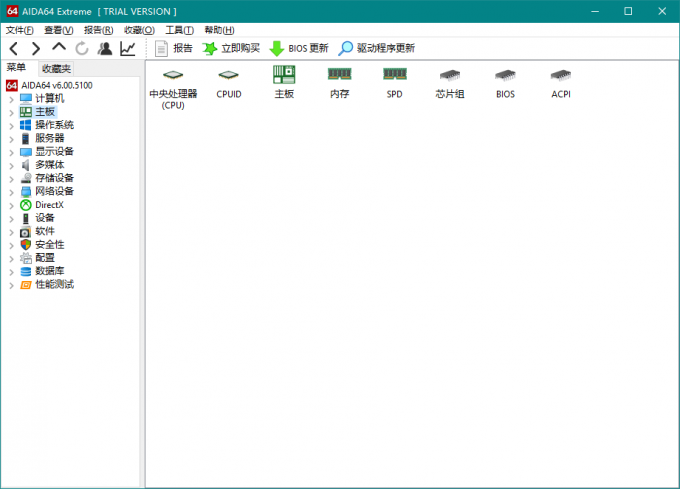Expand the 存储设备 tree node
Viewport: 680px width, 489px height.
12,179
